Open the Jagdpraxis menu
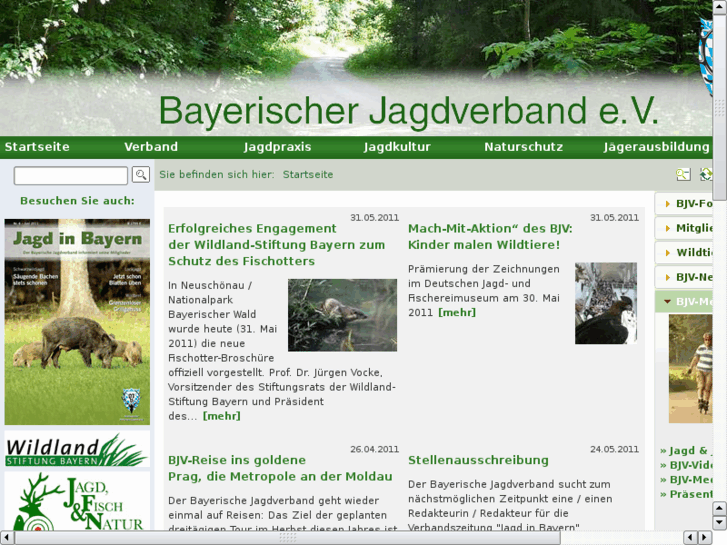This screenshot has height=545, width=727. pyautogui.click(x=277, y=147)
